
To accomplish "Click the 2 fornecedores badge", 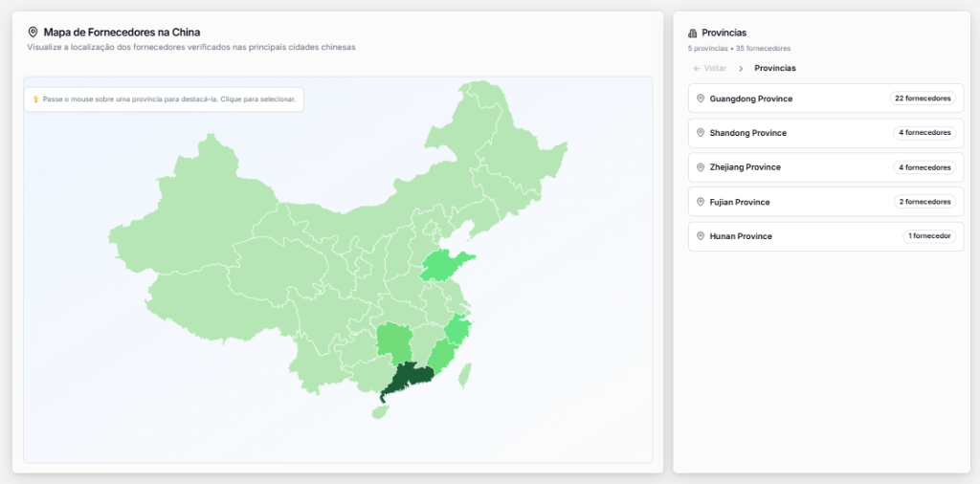I will click(x=924, y=202).
